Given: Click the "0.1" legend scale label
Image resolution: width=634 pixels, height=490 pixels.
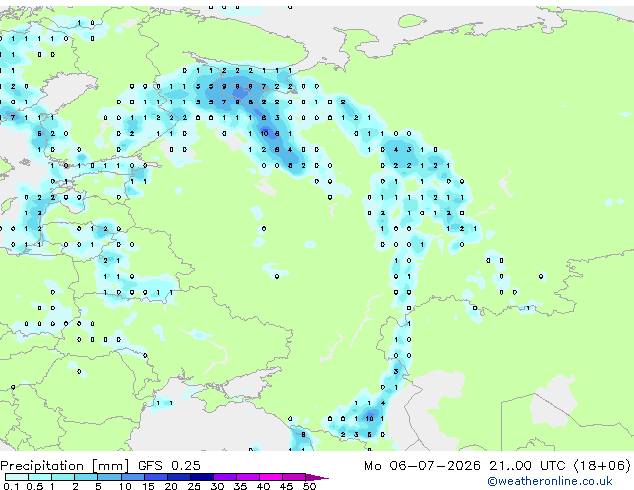Looking at the screenshot, I should pos(11,486).
